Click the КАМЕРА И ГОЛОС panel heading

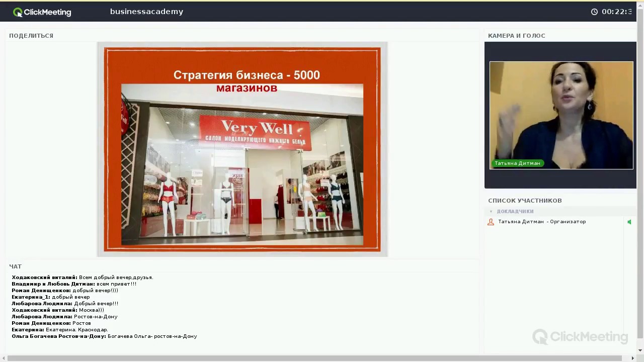coord(517,36)
